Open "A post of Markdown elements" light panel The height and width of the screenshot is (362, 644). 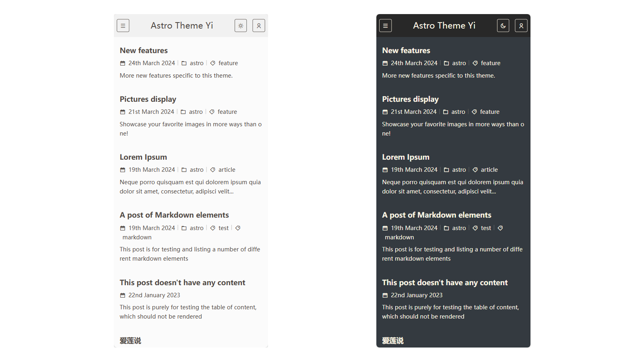[x=174, y=215]
